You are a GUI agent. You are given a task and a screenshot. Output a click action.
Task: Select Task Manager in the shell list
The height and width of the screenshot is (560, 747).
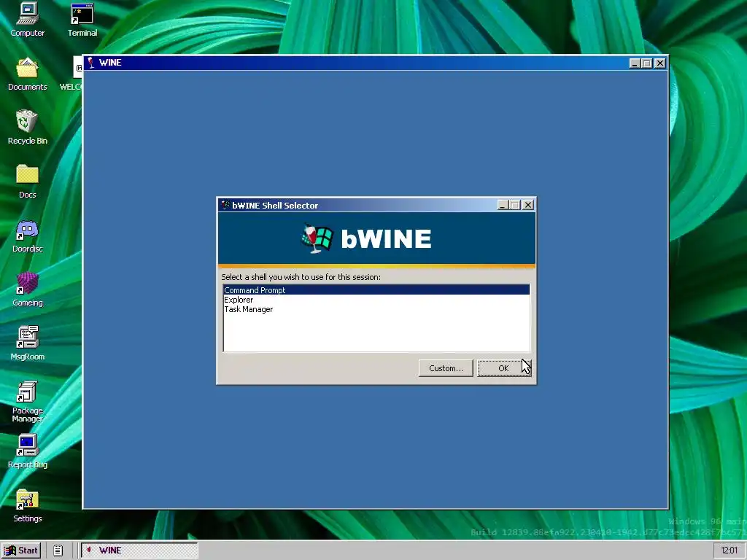376,309
